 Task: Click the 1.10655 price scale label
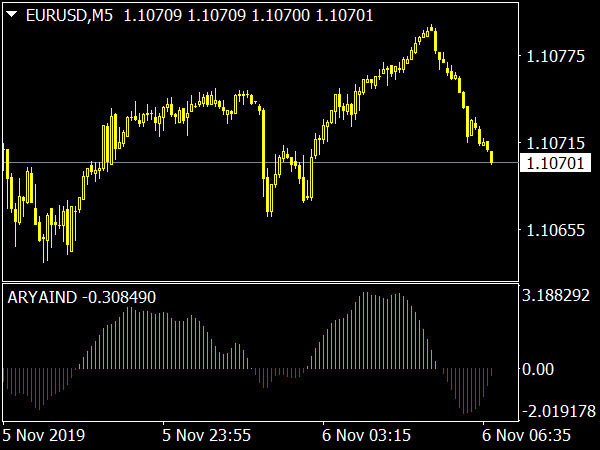point(556,230)
